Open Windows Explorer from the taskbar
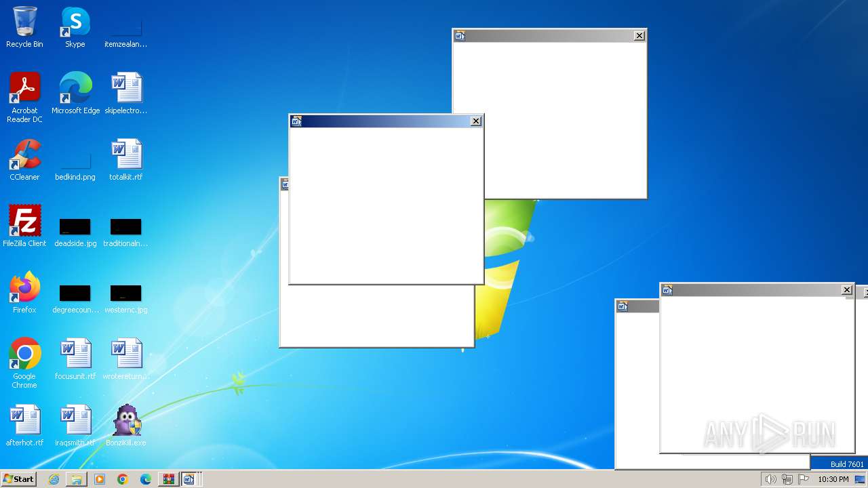Screen dimensions: 868x488 point(77,479)
